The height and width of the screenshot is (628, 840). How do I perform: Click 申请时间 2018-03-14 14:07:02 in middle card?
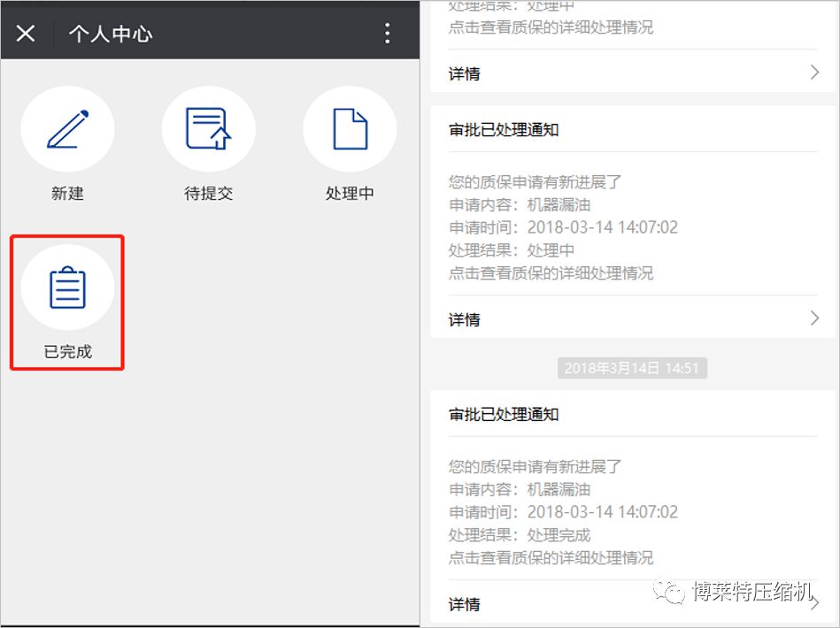pos(563,227)
